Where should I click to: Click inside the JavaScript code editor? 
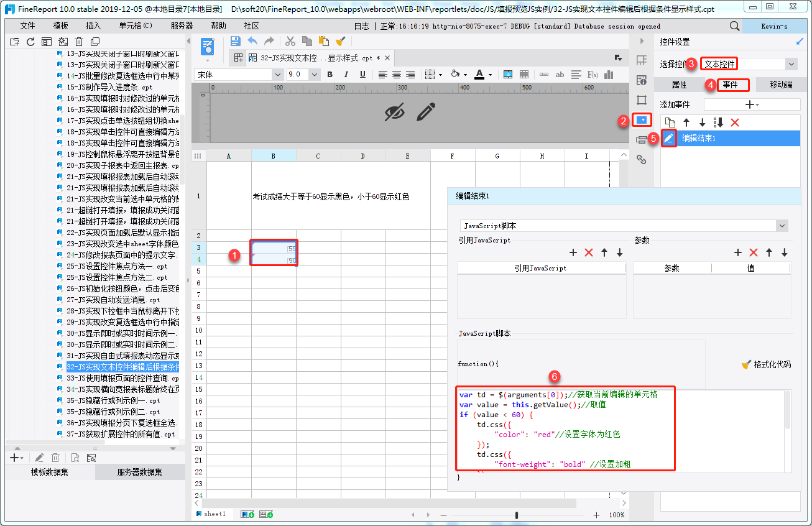point(621,430)
